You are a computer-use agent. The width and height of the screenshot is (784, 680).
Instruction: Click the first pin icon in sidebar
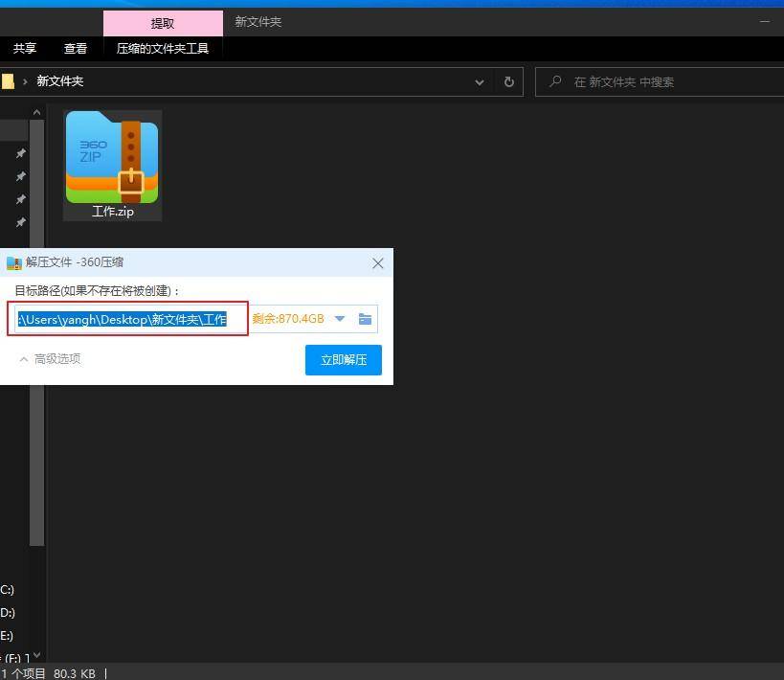20,153
